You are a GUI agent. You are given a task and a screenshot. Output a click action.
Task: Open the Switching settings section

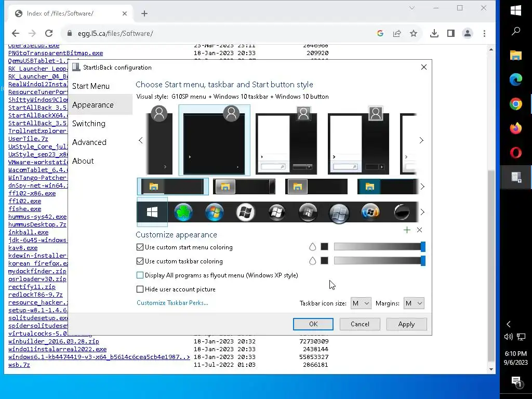89,124
